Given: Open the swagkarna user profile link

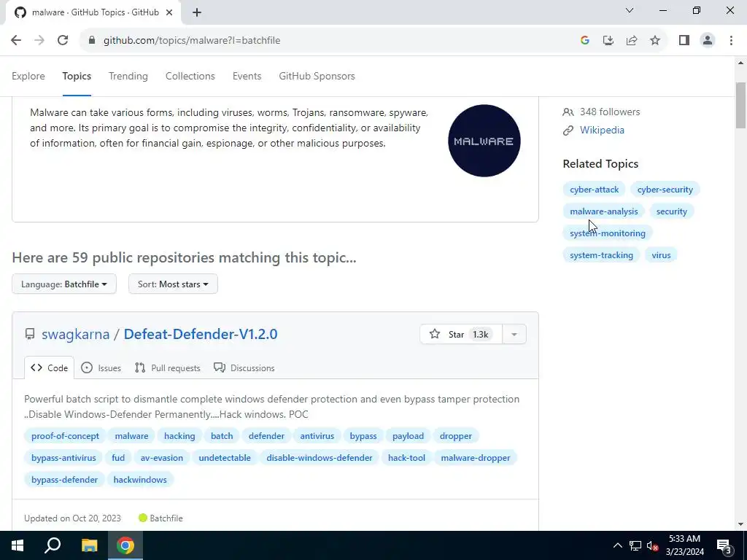Looking at the screenshot, I should (x=75, y=334).
